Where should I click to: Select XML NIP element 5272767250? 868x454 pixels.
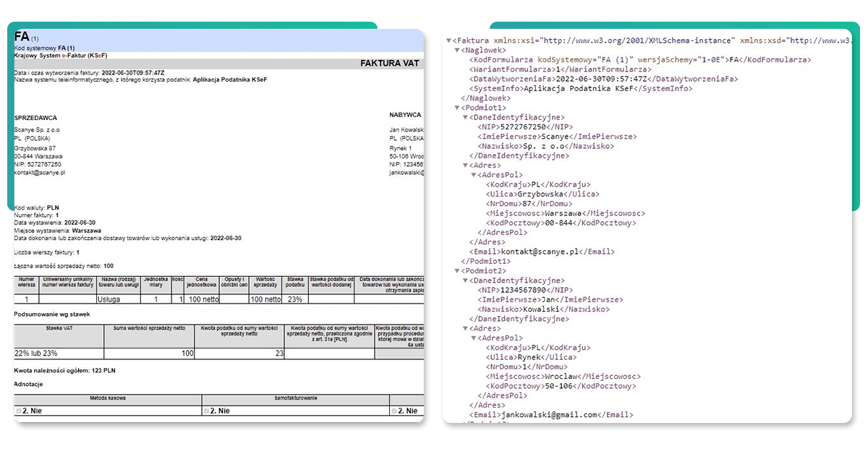(526, 127)
